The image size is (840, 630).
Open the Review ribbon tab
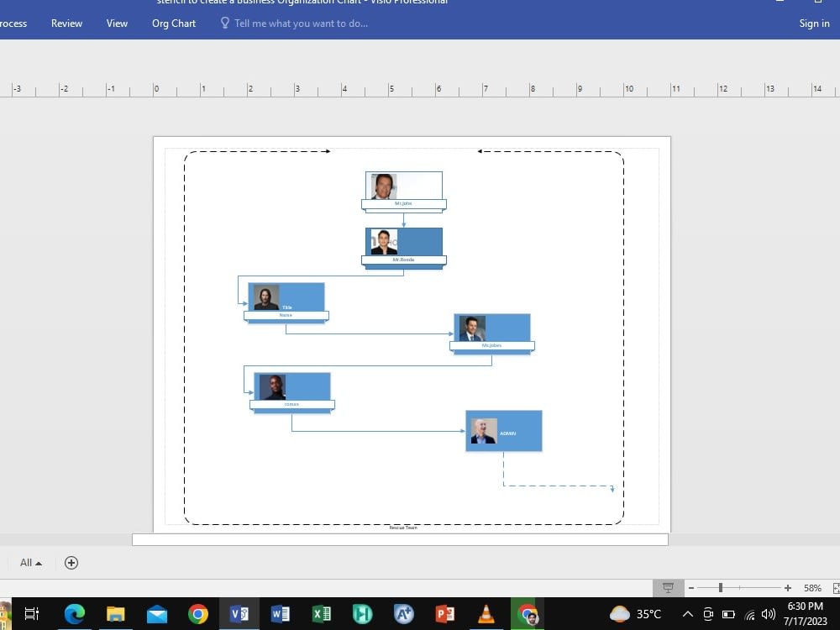coord(66,24)
